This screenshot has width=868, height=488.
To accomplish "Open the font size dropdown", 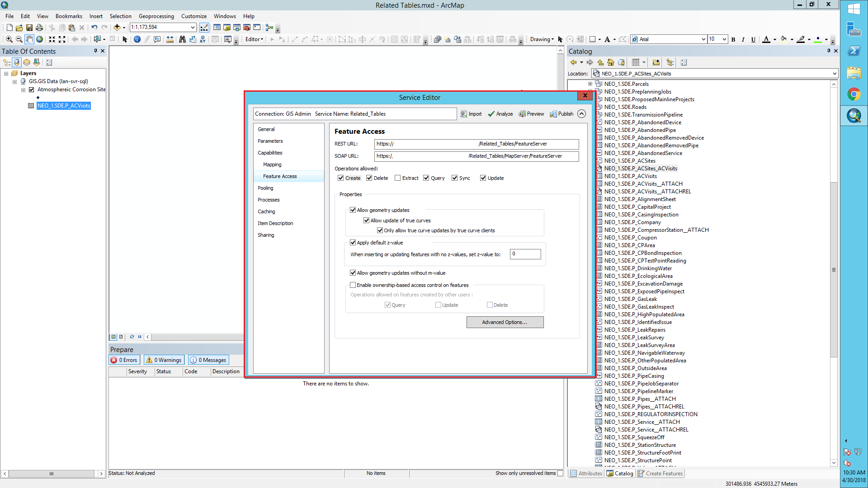I will pos(724,39).
